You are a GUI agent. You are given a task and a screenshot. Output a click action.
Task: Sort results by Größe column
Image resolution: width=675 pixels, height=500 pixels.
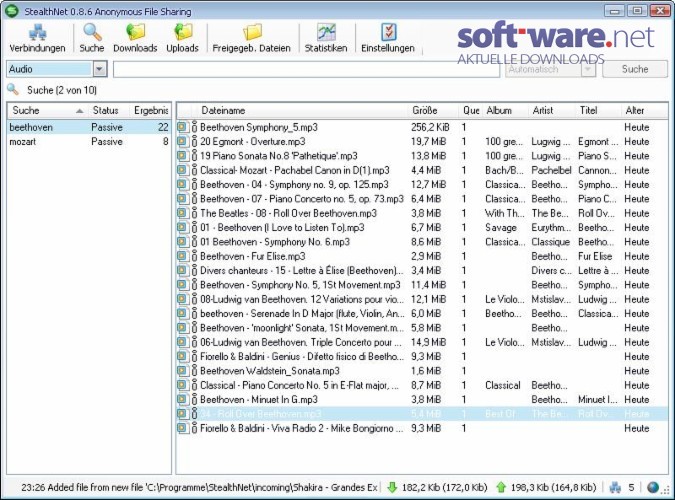[x=432, y=111]
